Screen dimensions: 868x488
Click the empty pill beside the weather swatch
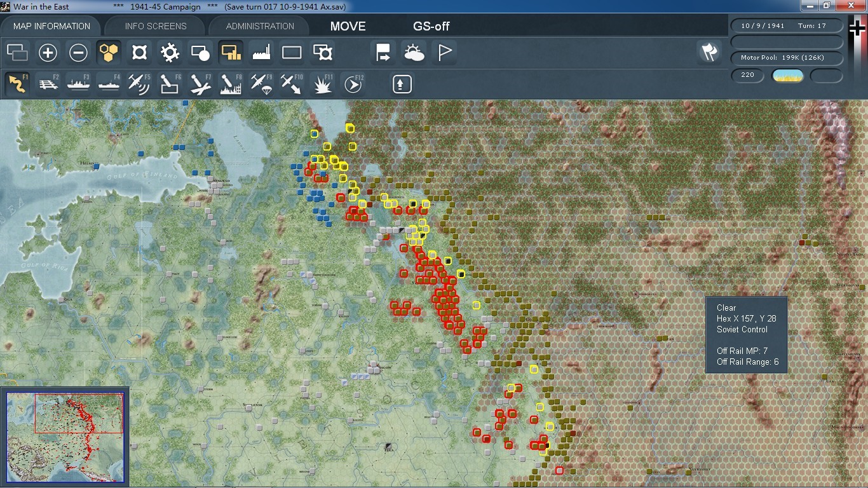pyautogui.click(x=826, y=76)
